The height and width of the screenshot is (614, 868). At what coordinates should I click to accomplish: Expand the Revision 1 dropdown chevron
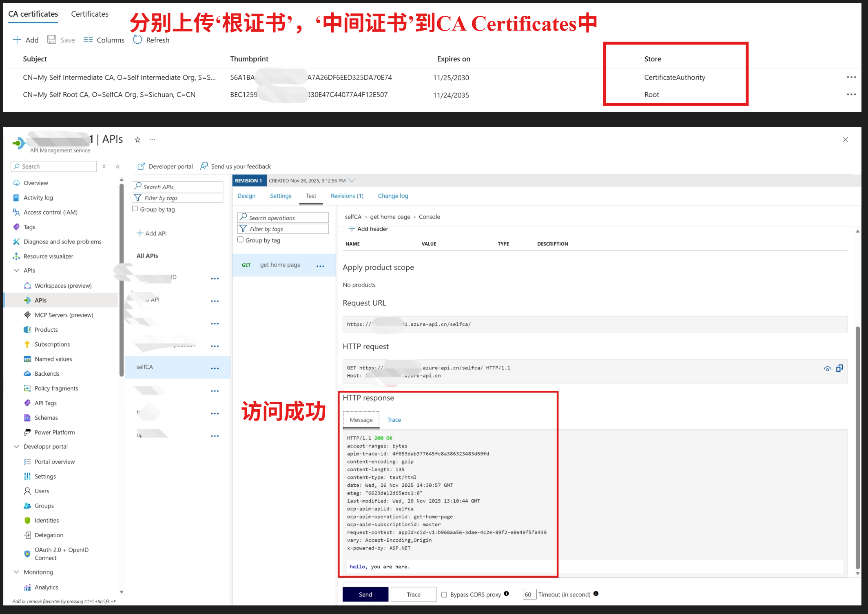(x=352, y=180)
